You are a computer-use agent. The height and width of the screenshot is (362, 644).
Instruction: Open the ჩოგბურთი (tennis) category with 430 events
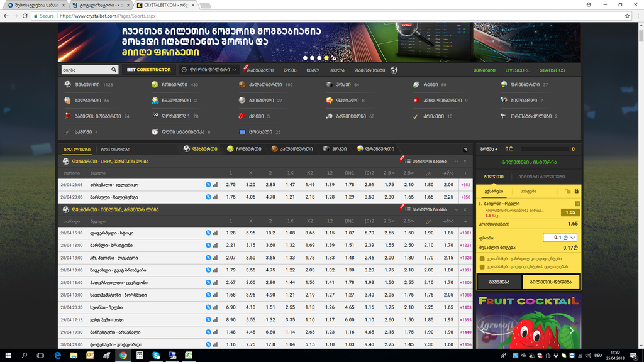[175, 85]
